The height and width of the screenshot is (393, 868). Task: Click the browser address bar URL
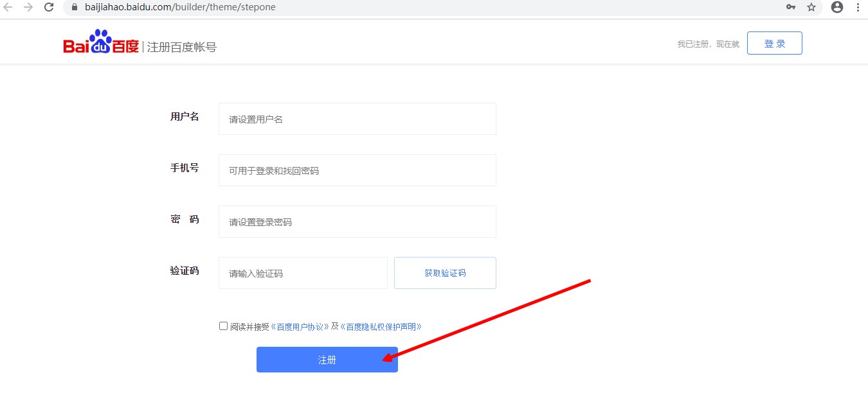pos(180,7)
